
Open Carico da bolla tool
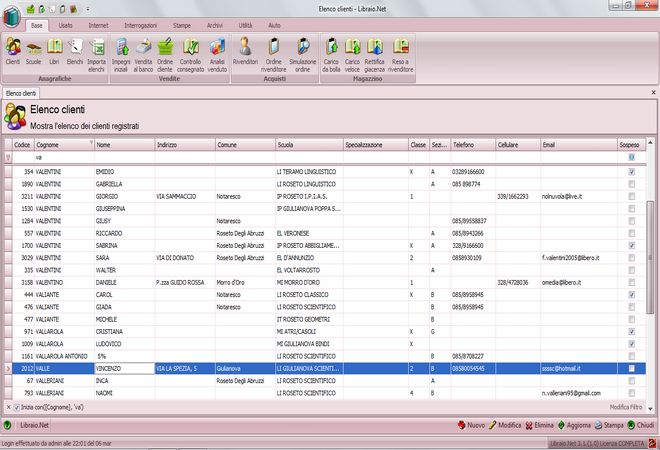[x=331, y=55]
